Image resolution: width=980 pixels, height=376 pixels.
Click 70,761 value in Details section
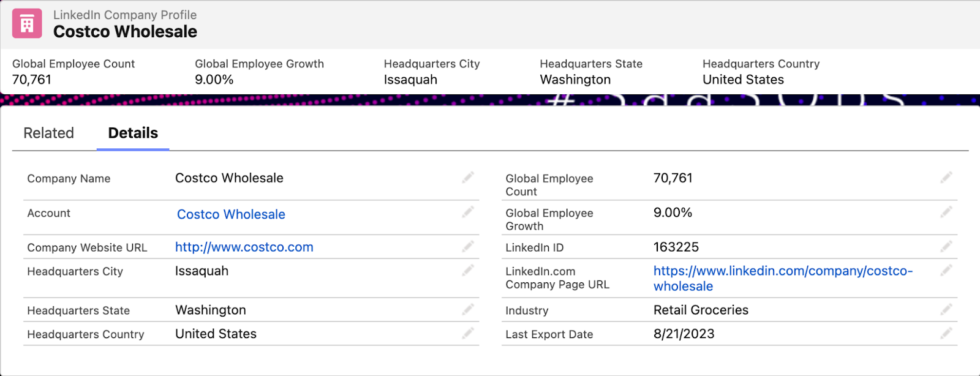coord(673,178)
